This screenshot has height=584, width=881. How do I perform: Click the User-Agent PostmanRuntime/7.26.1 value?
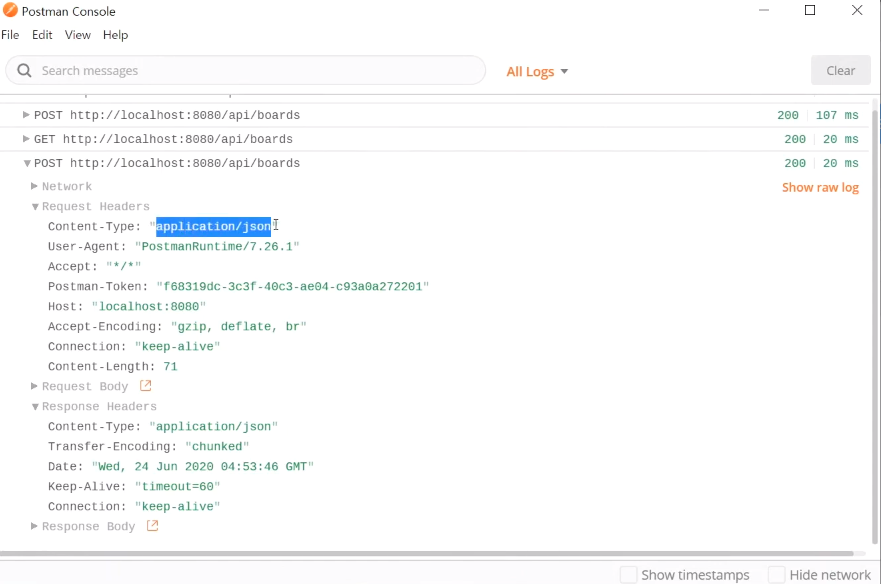coord(217,246)
